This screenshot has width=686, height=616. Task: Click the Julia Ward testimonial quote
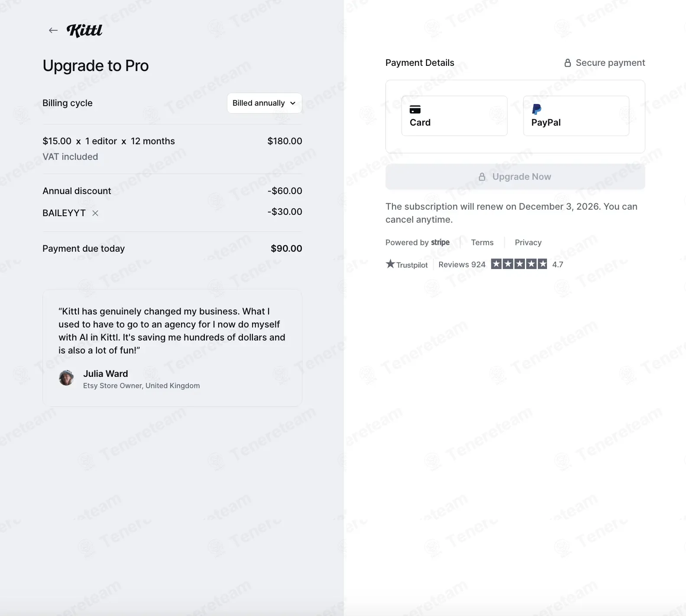(x=172, y=331)
